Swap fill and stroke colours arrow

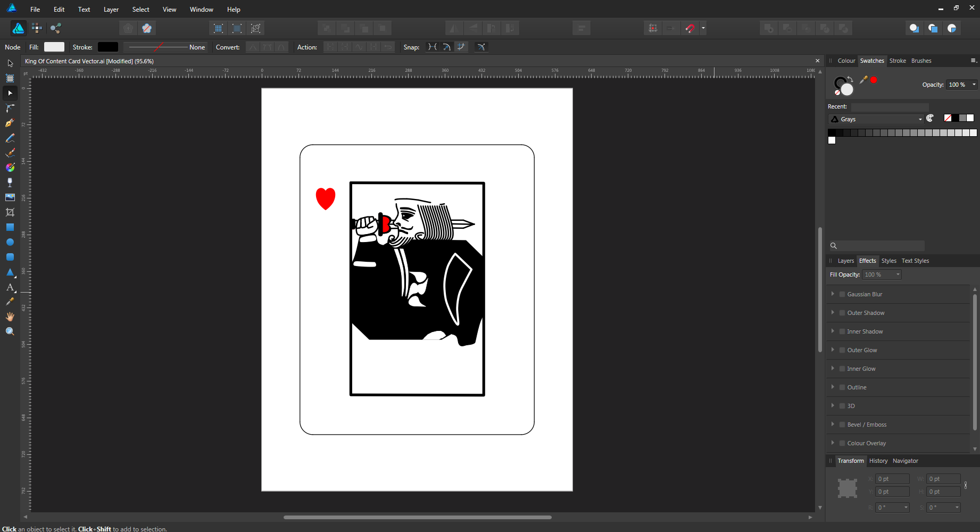[851, 79]
